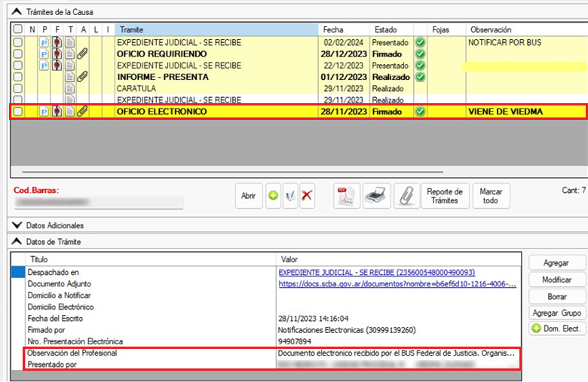Click the printer icon button

point(377,196)
